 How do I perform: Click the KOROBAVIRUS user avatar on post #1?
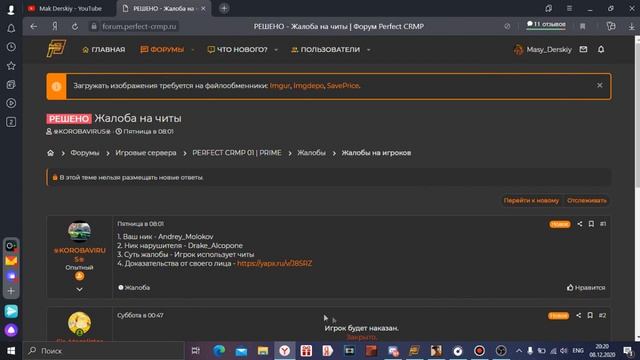79,231
